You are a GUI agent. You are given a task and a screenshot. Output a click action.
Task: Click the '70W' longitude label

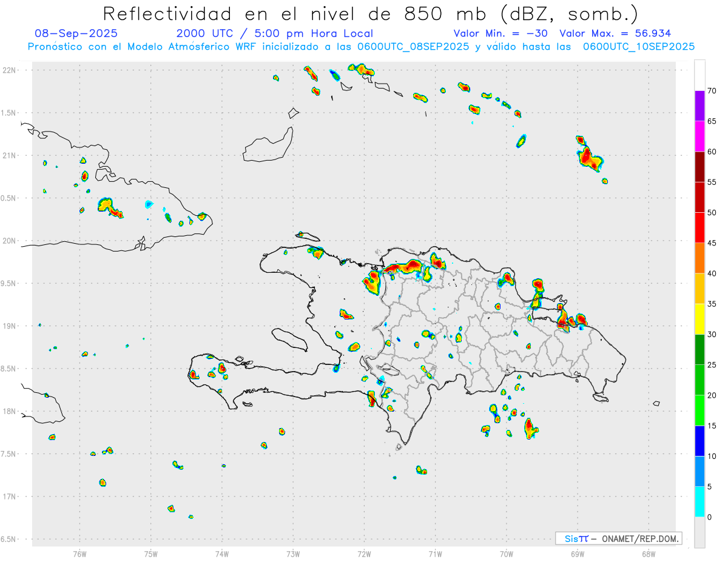pos(507,554)
